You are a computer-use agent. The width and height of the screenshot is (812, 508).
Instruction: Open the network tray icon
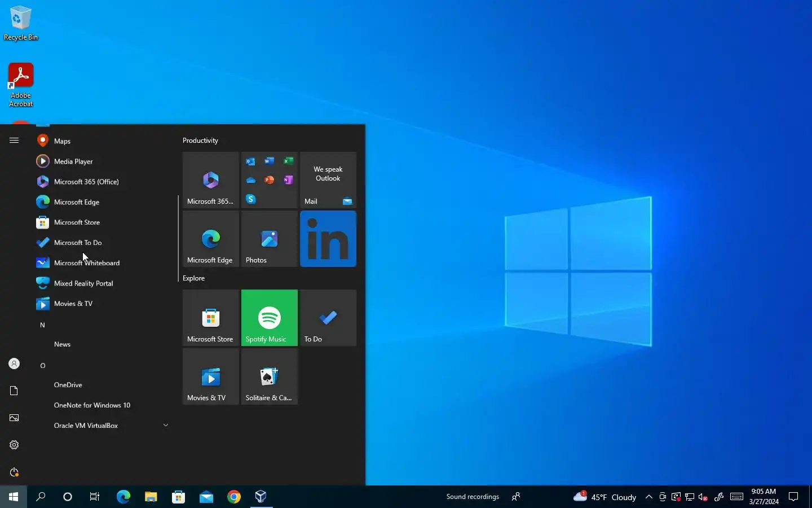(x=689, y=497)
